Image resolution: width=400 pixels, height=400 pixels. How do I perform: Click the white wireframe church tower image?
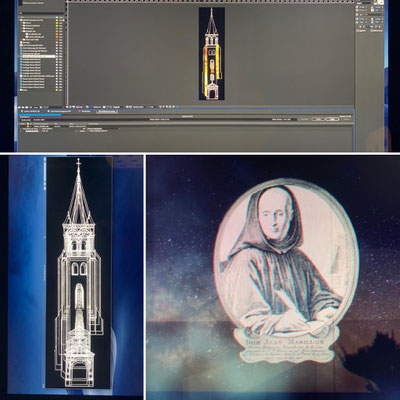[79, 272]
